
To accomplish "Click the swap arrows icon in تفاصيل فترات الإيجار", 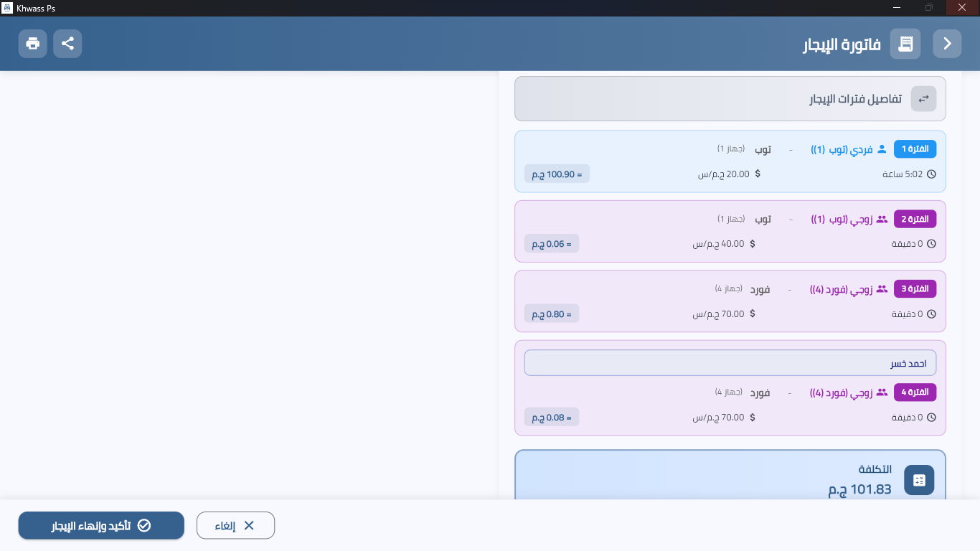I will pyautogui.click(x=923, y=98).
